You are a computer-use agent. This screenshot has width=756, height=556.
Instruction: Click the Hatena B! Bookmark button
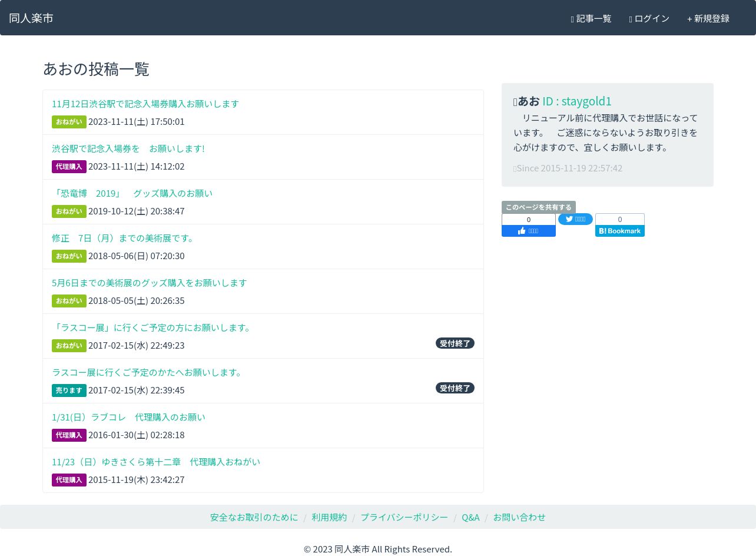click(x=619, y=231)
